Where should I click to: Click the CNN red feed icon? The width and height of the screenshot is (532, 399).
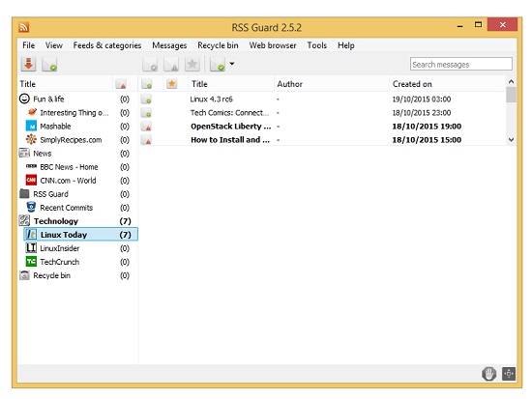31,180
